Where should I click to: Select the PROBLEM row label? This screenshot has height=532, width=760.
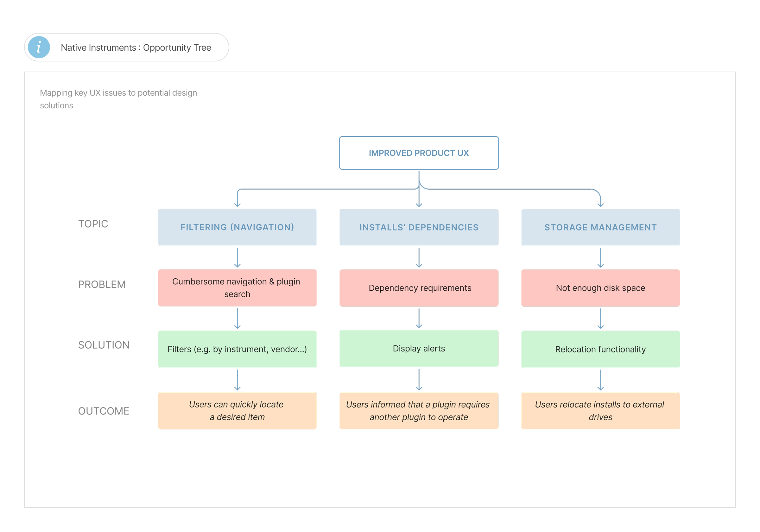pyautogui.click(x=102, y=284)
